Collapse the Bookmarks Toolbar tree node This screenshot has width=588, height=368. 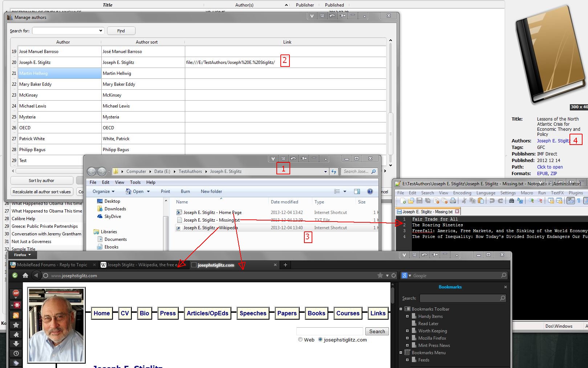coord(401,309)
